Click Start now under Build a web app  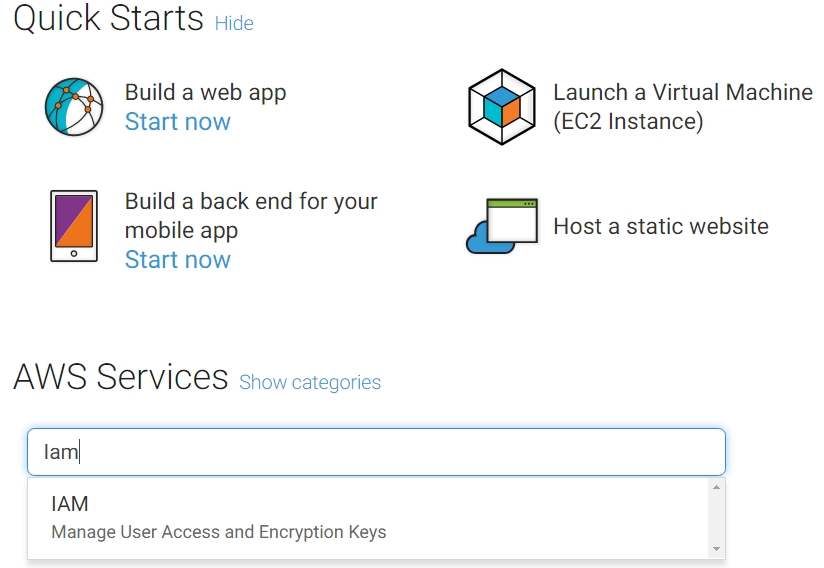click(x=178, y=122)
